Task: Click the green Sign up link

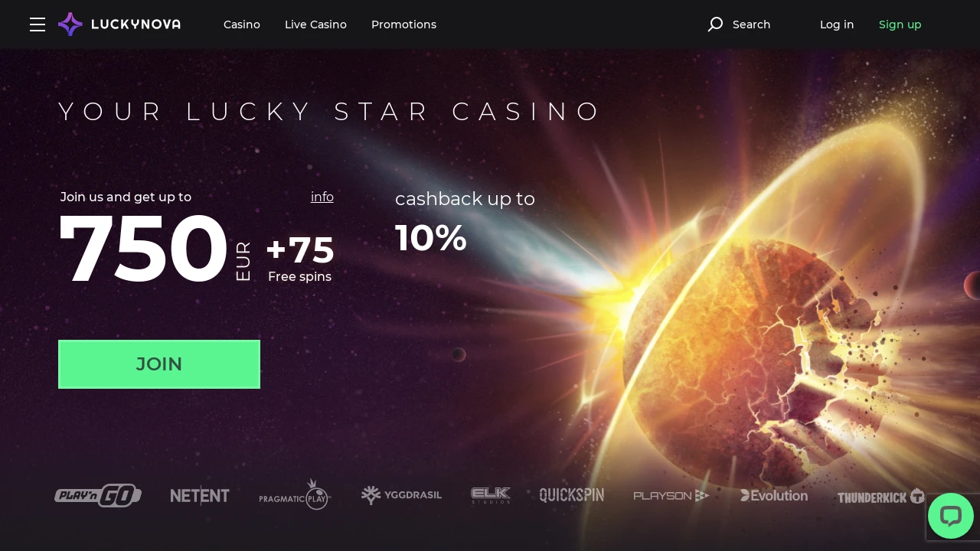Action: click(900, 24)
